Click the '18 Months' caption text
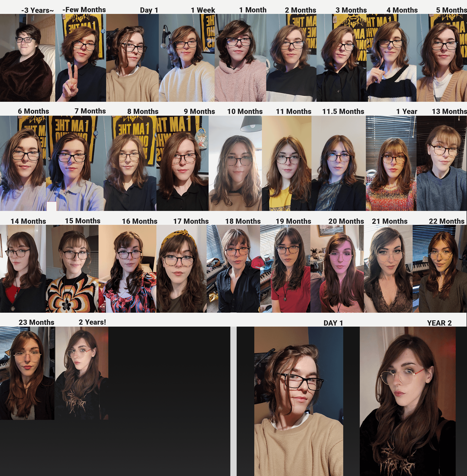467x476 pixels. click(243, 221)
